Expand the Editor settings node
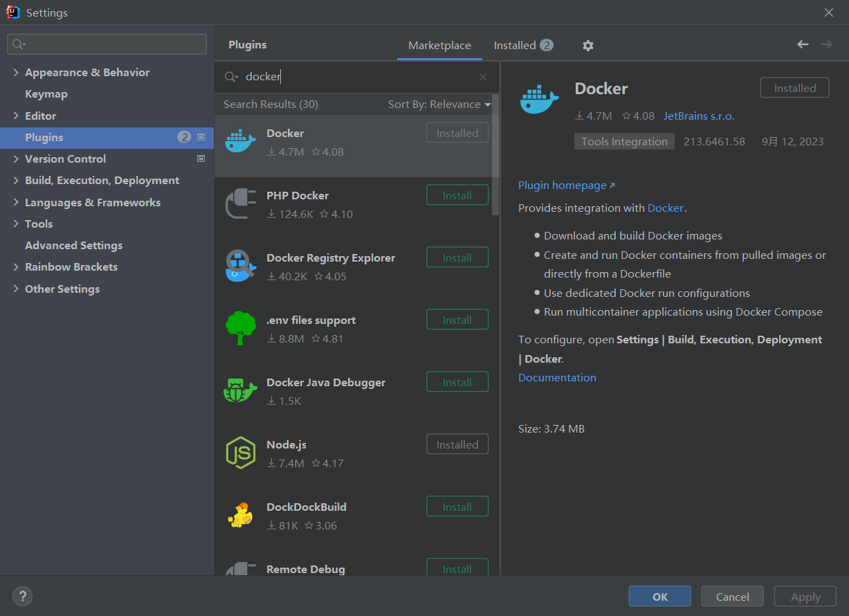The image size is (849, 616). [16, 116]
